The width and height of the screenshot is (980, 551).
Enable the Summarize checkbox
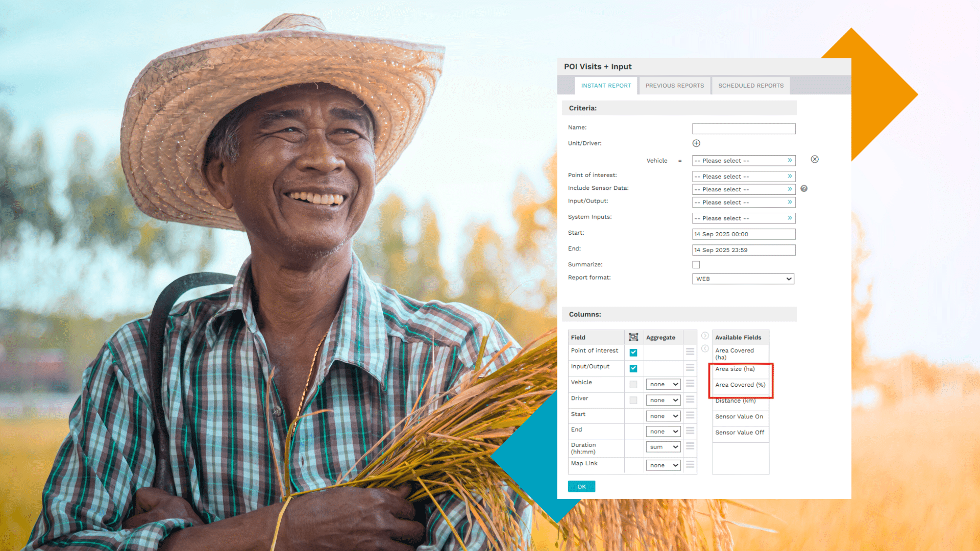click(696, 265)
